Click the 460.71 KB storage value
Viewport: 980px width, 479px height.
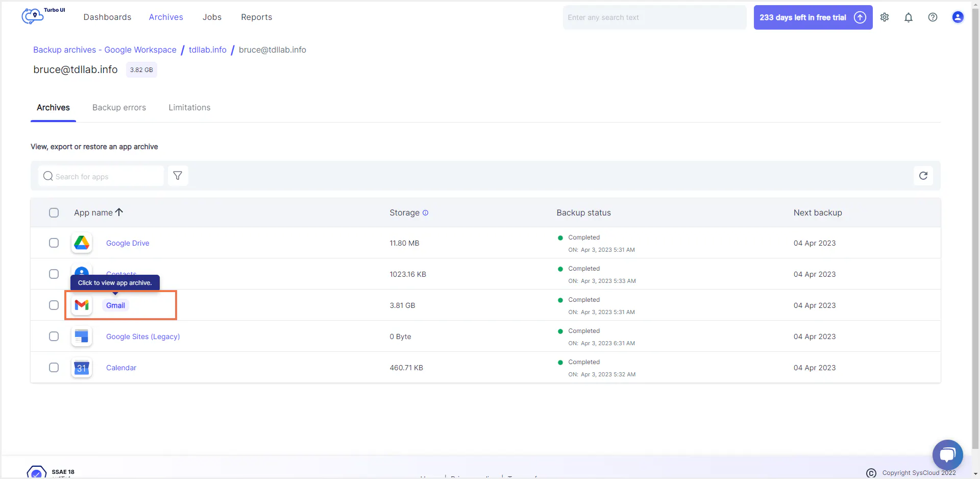pos(406,368)
